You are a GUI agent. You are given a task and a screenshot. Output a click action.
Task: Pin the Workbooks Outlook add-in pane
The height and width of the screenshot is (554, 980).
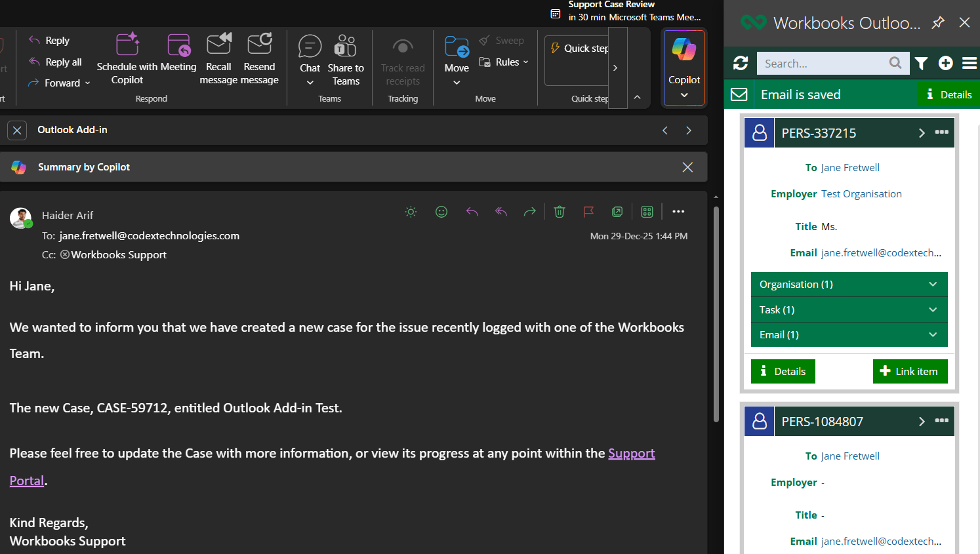click(938, 23)
